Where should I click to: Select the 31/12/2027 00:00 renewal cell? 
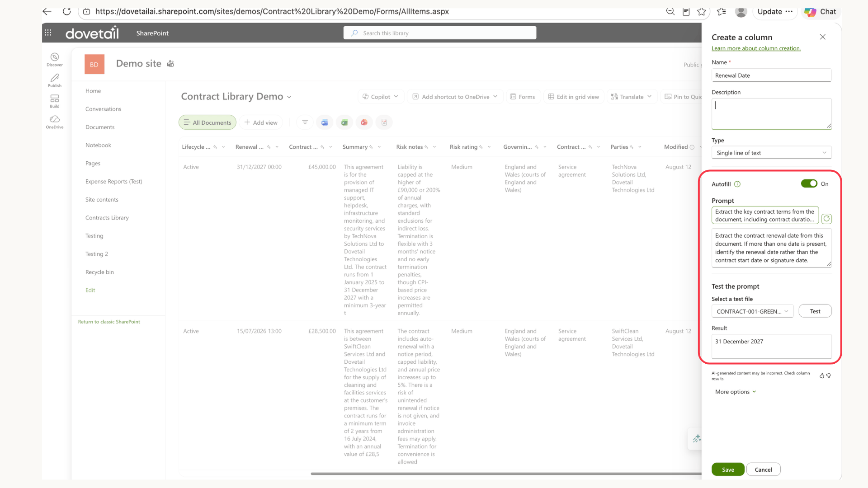[259, 167]
